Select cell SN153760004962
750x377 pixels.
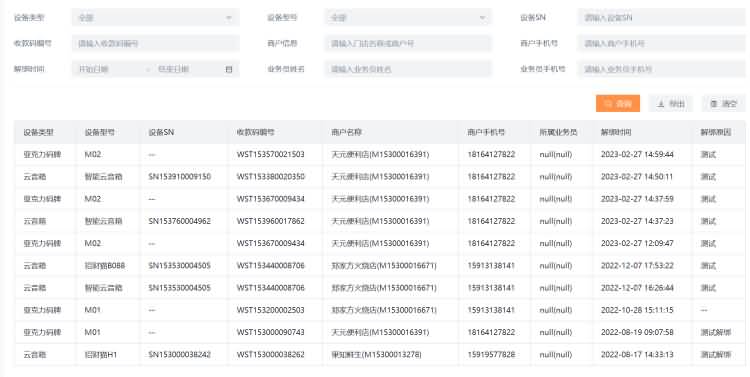point(179,221)
